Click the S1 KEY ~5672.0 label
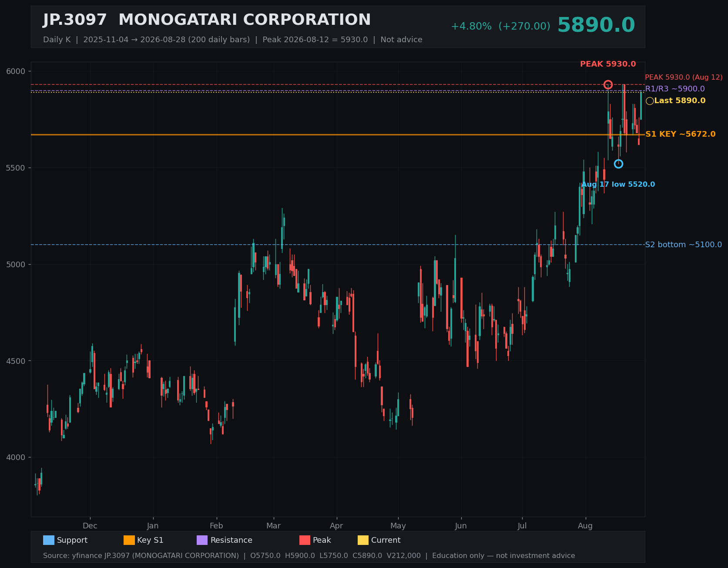Image resolution: width=728 pixels, height=568 pixels. (681, 134)
